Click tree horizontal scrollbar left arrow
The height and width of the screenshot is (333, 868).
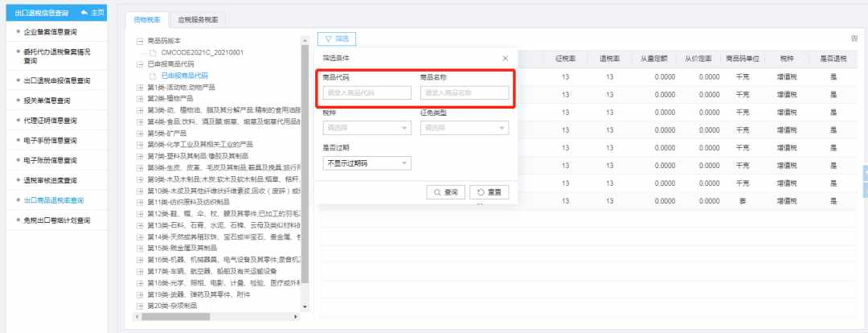[137, 317]
